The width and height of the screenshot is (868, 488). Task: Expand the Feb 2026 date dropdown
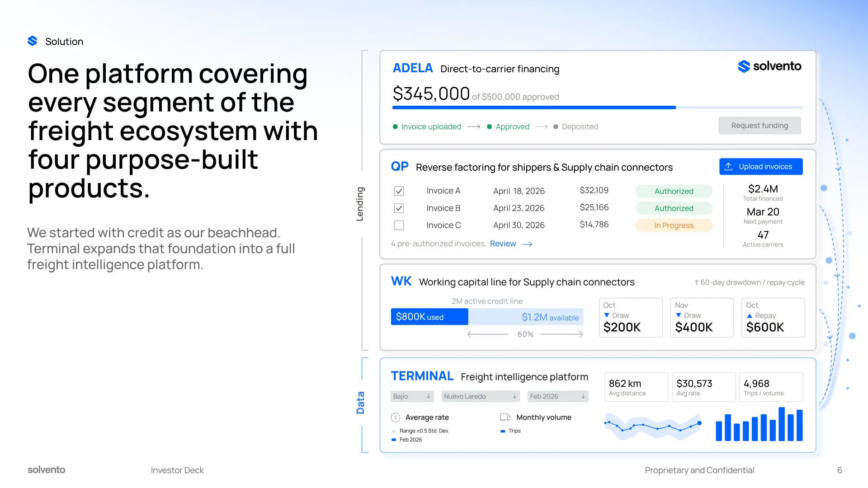[558, 396]
